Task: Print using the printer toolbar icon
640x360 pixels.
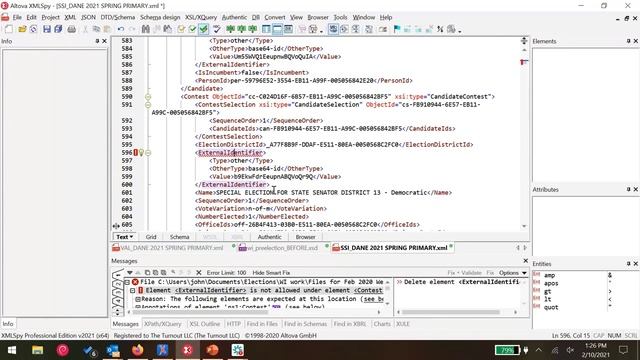Action: click(x=71, y=29)
